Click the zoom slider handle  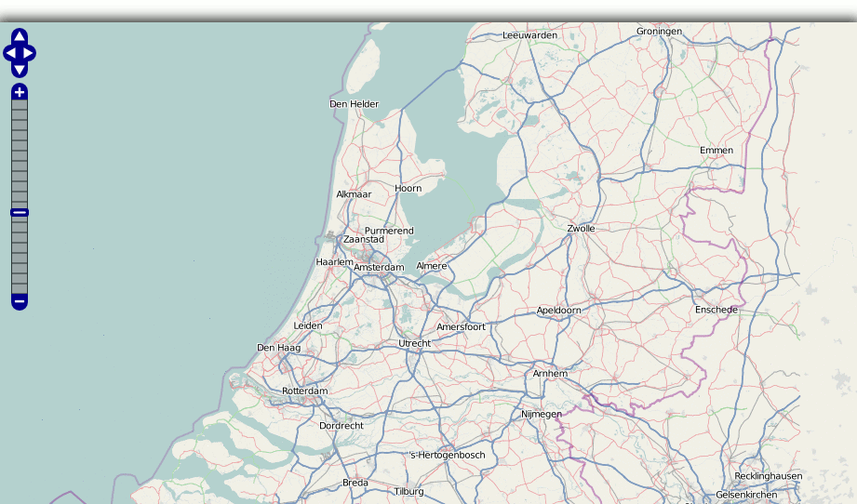(x=20, y=213)
